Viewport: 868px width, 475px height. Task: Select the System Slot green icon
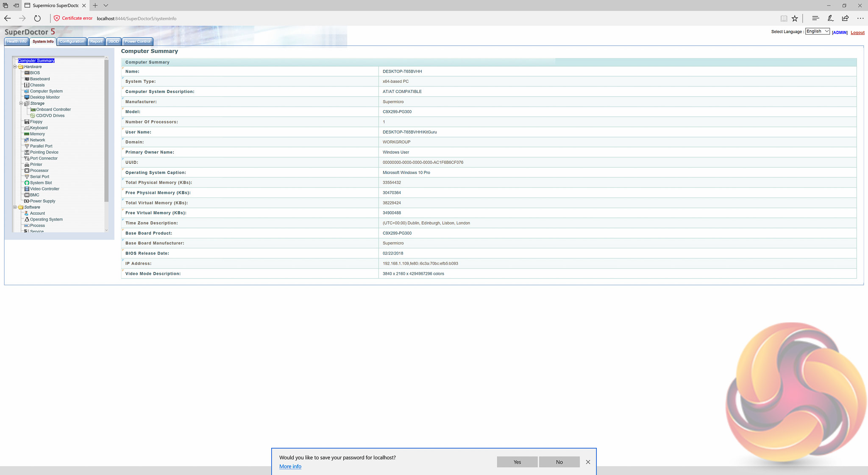tap(27, 183)
